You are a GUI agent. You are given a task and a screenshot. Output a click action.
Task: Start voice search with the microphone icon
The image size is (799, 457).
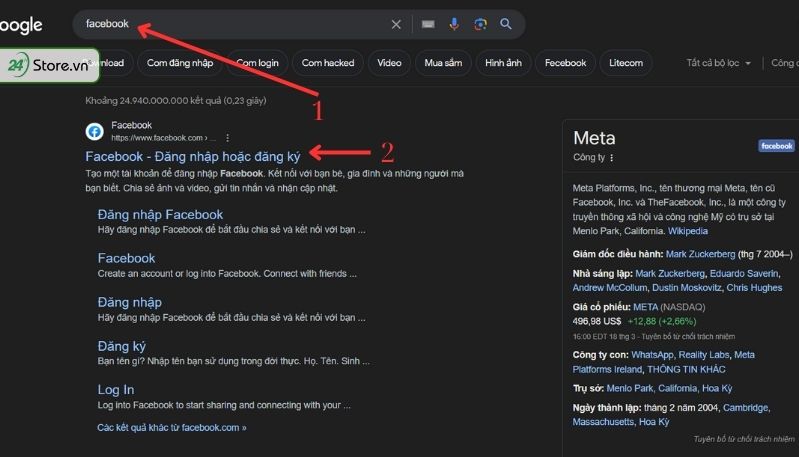[x=454, y=24]
